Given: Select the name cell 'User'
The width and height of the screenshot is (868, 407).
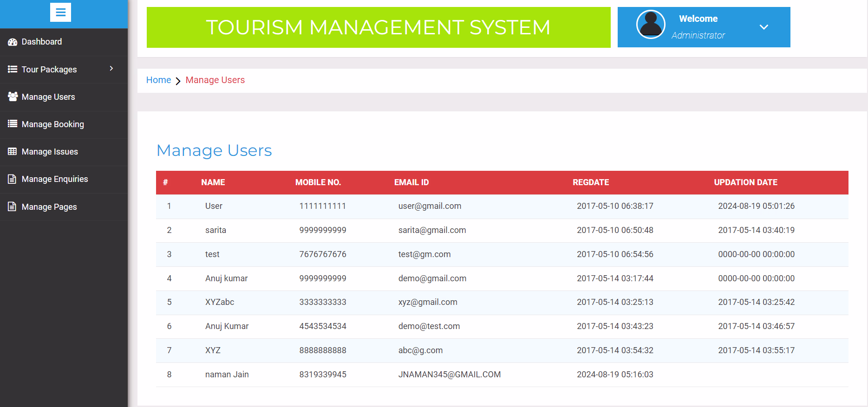Looking at the screenshot, I should (214, 206).
